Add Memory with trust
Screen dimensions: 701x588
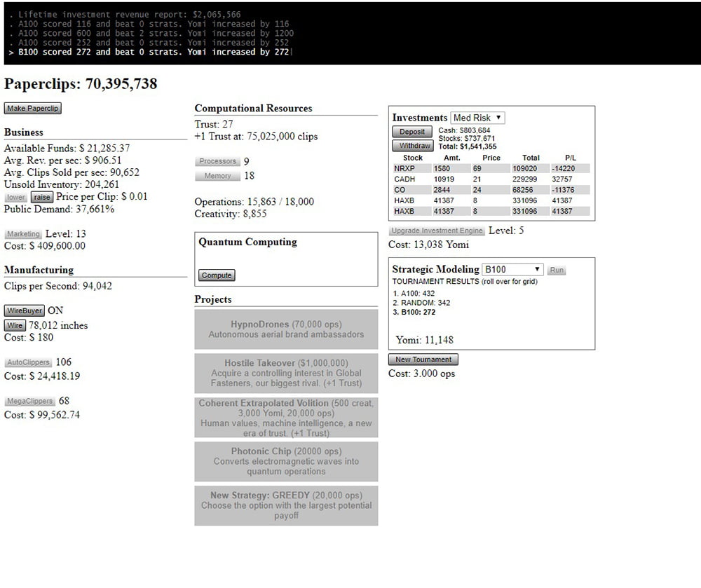point(217,176)
